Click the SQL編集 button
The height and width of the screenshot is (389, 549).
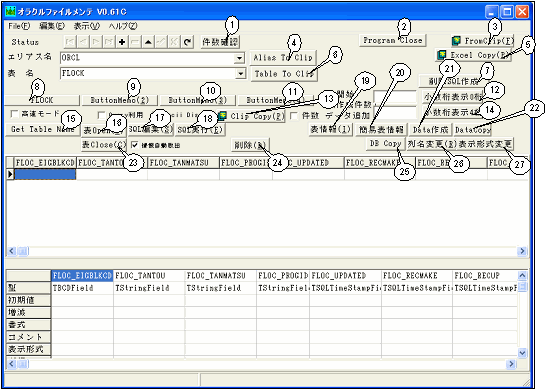(151, 129)
